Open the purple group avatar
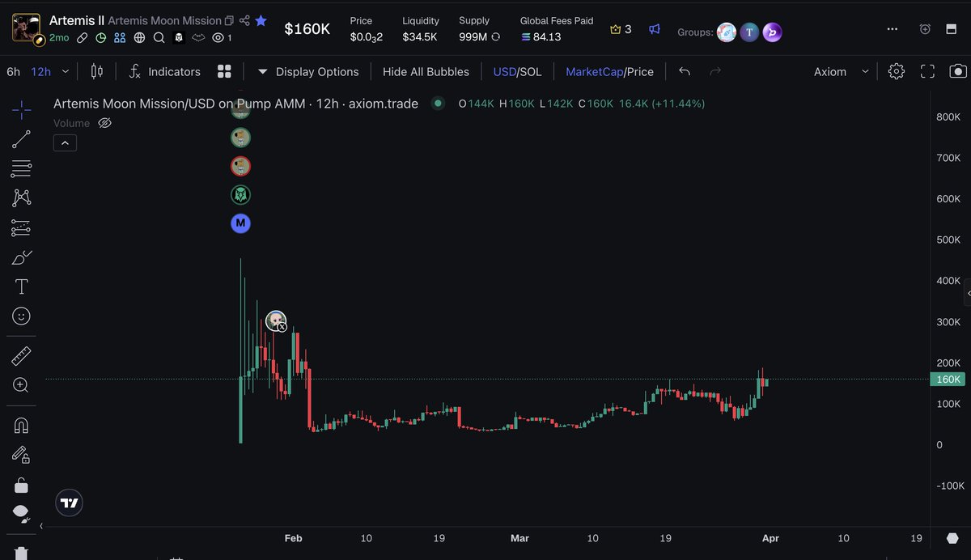The width and height of the screenshot is (971, 560). (x=773, y=32)
